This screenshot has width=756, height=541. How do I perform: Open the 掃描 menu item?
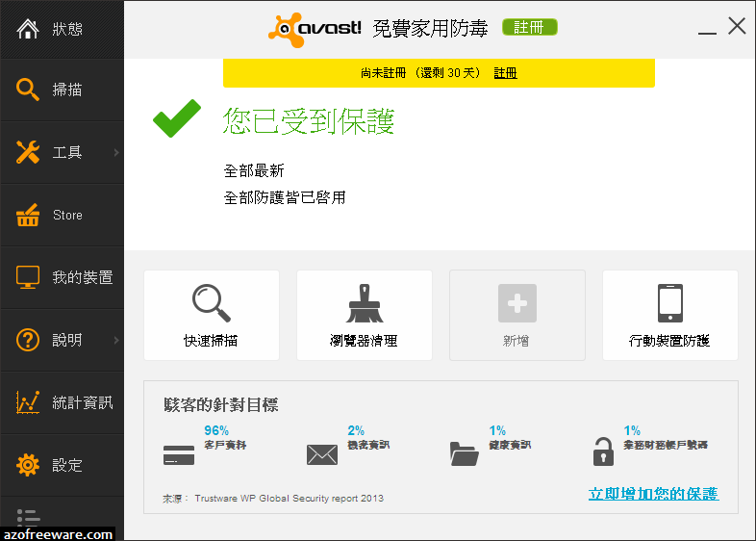63,90
